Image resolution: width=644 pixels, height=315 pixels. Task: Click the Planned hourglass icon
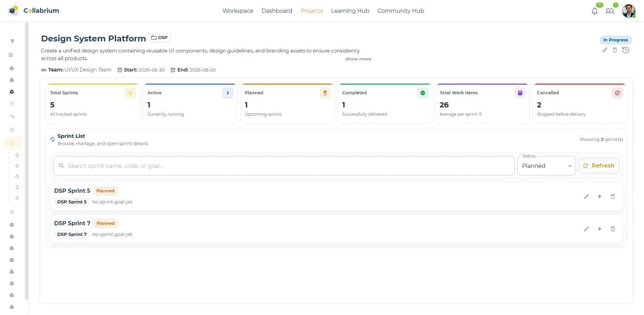[325, 93]
